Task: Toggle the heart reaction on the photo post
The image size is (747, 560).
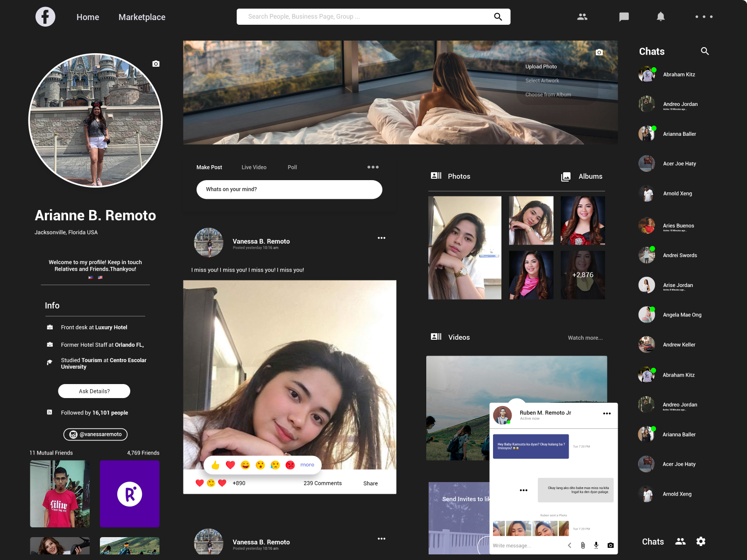Action: click(x=230, y=464)
